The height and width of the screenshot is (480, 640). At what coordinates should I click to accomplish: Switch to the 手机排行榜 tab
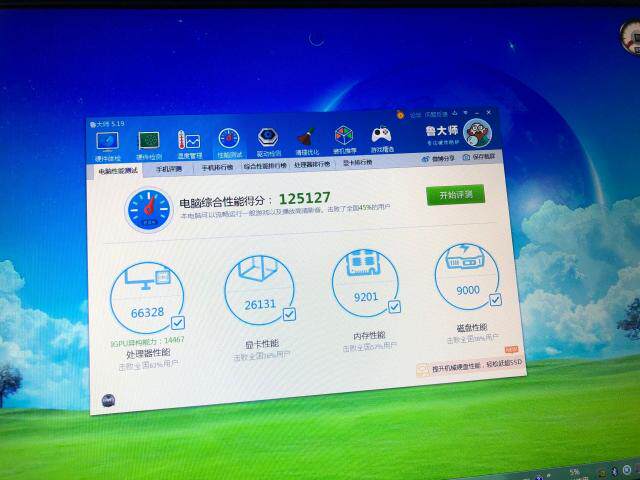click(x=217, y=167)
